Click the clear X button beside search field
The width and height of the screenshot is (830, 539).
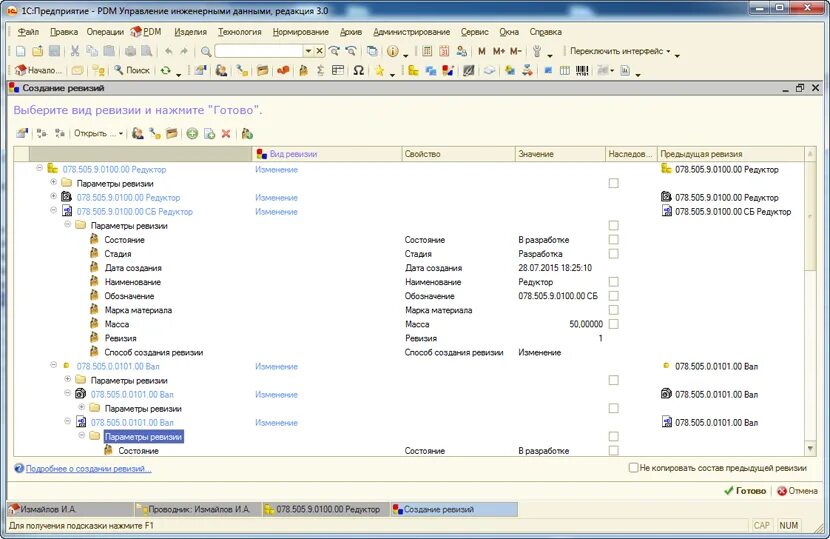(319, 51)
